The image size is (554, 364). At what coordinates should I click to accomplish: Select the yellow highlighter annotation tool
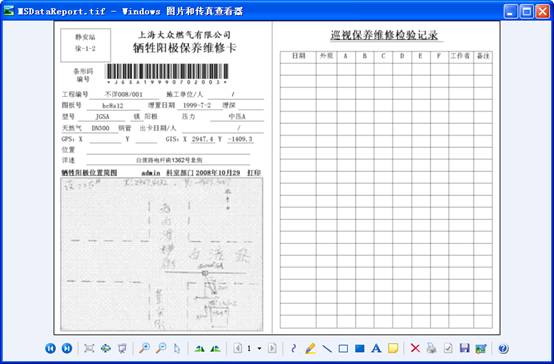coord(310,348)
